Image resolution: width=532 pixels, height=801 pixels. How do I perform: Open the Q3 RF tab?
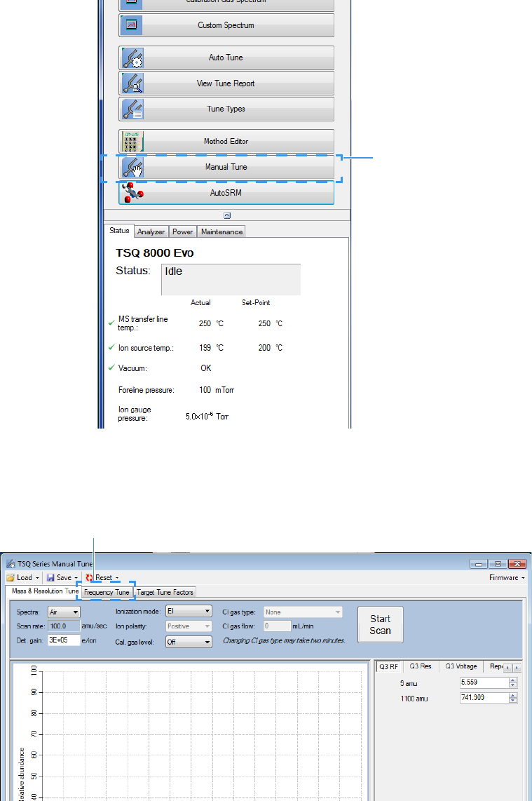(x=388, y=666)
